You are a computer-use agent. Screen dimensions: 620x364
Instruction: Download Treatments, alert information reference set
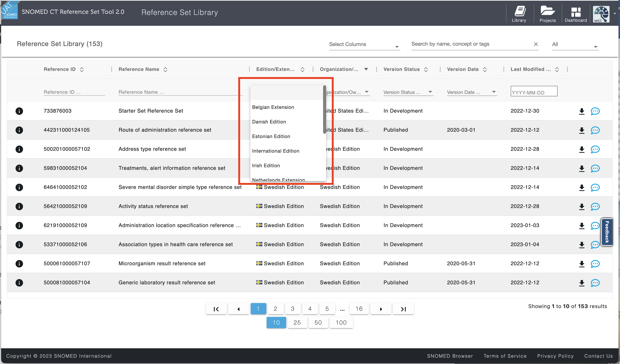[x=582, y=169]
